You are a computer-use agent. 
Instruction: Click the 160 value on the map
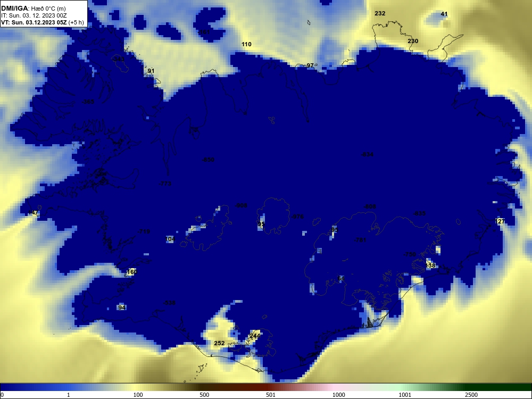pyautogui.click(x=131, y=272)
